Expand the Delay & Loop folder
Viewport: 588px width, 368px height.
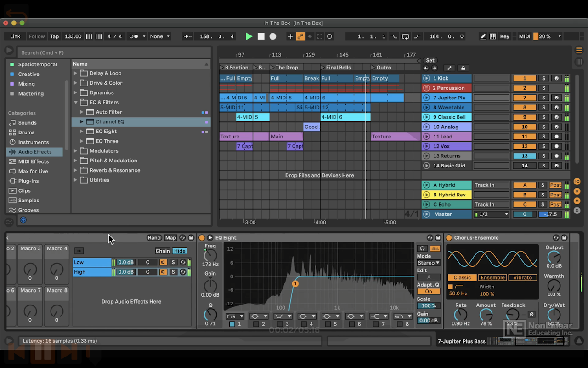click(76, 73)
